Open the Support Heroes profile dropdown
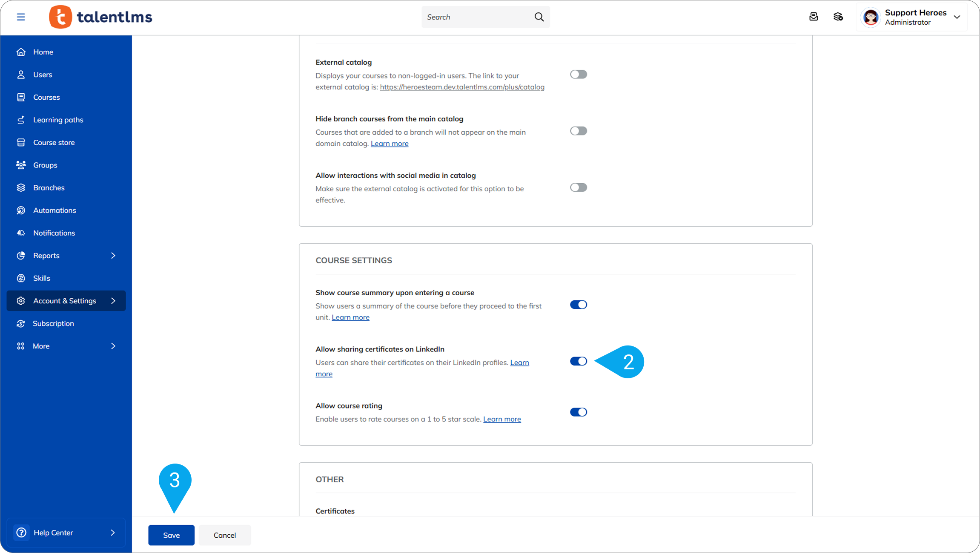Screen dimensions: 980x553 coord(957,17)
